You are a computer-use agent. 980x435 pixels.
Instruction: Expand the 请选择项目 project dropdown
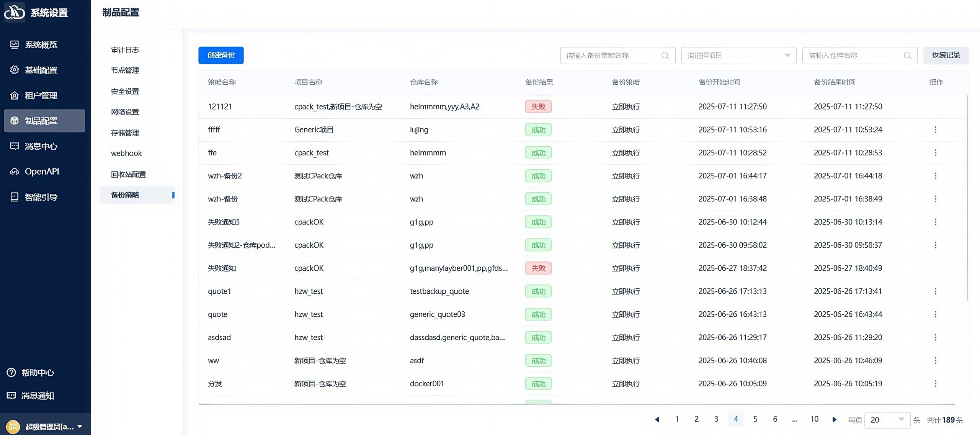pos(739,56)
